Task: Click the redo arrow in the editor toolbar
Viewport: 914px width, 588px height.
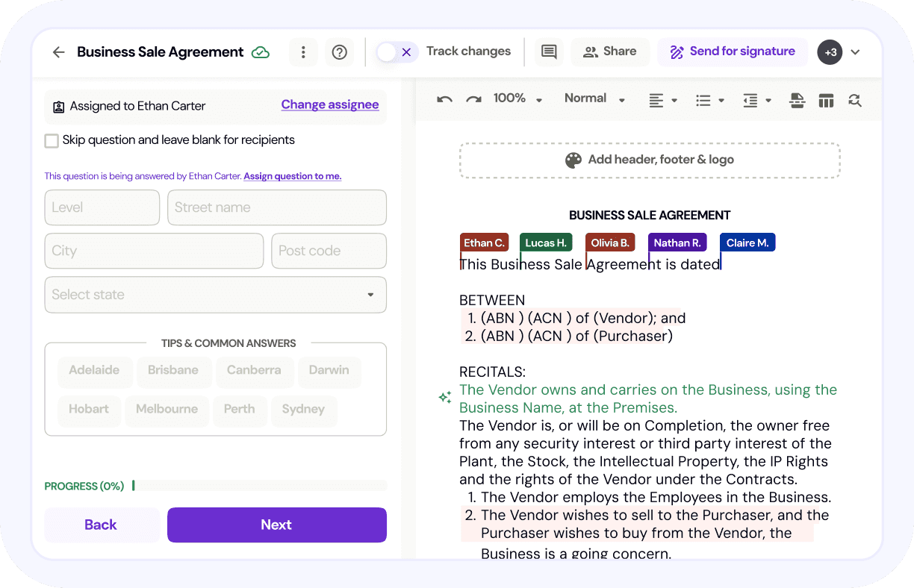Action: tap(473, 100)
